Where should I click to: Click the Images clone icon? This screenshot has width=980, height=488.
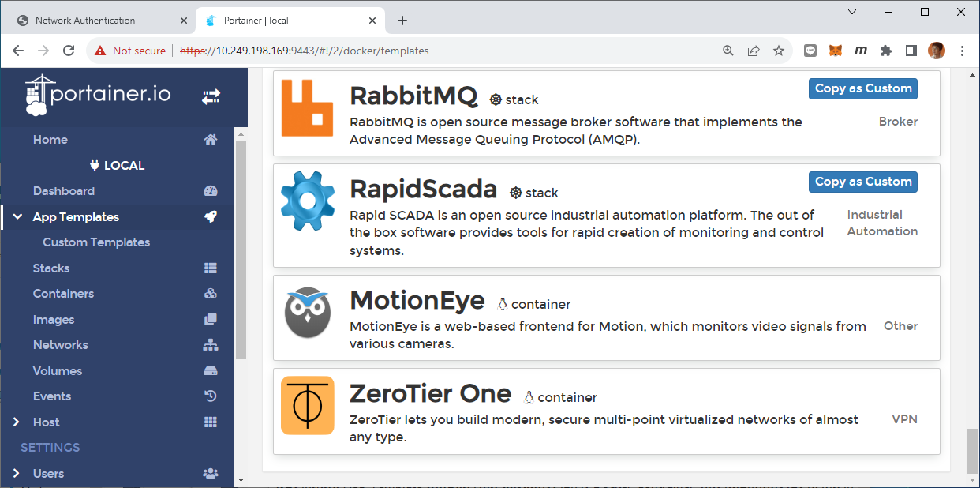click(211, 320)
